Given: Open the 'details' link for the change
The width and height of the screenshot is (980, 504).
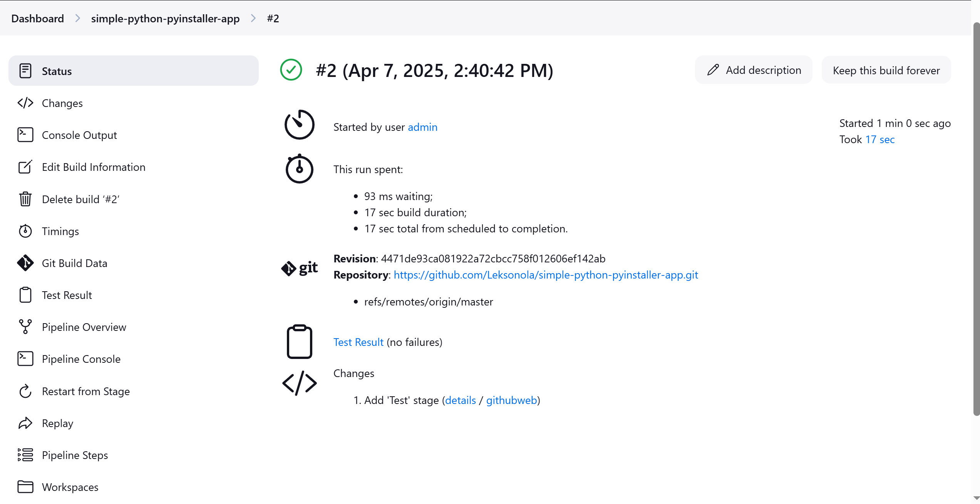Looking at the screenshot, I should [461, 400].
